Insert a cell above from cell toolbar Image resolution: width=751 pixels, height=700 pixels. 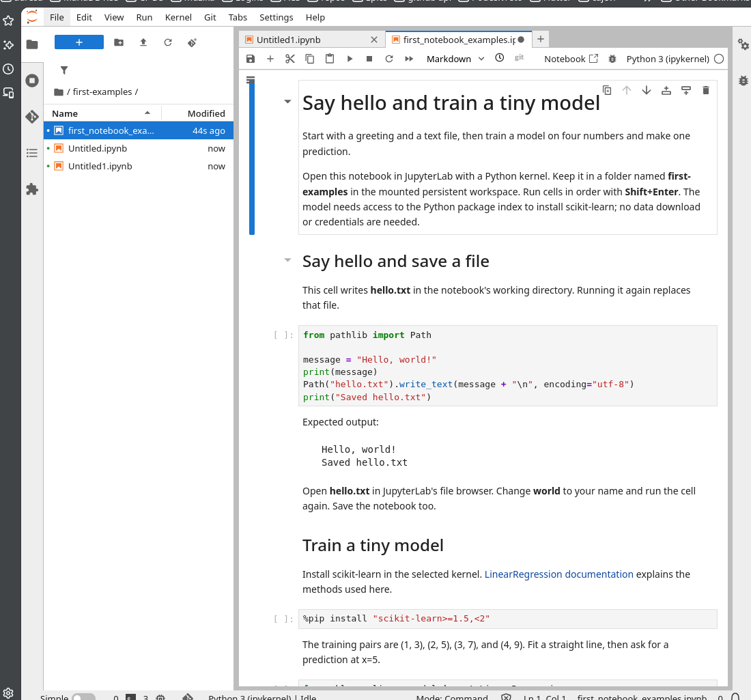(x=666, y=90)
